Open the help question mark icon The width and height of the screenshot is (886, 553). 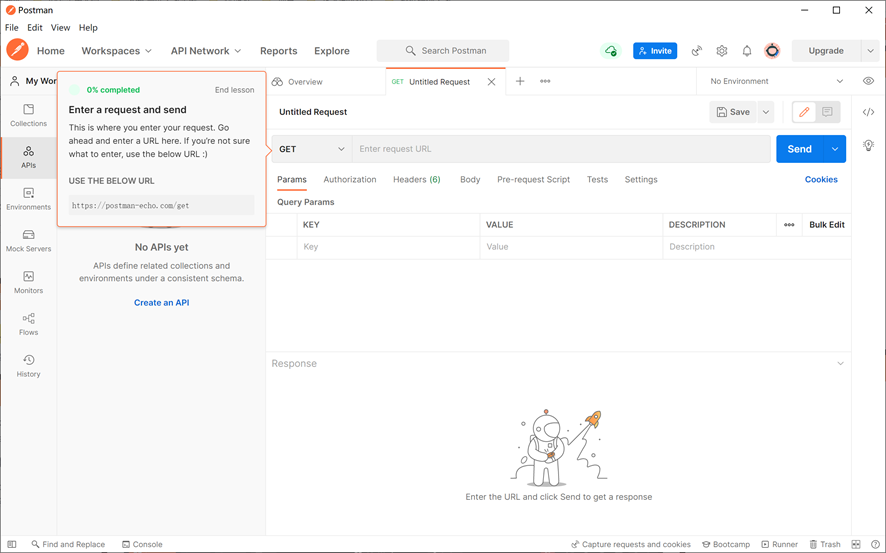point(875,545)
